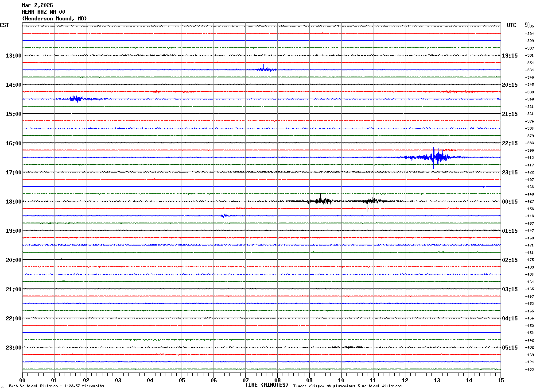The height and width of the screenshot is (392, 536).
Task: Click the large blue seismic burst near minute 13
Action: click(x=436, y=158)
